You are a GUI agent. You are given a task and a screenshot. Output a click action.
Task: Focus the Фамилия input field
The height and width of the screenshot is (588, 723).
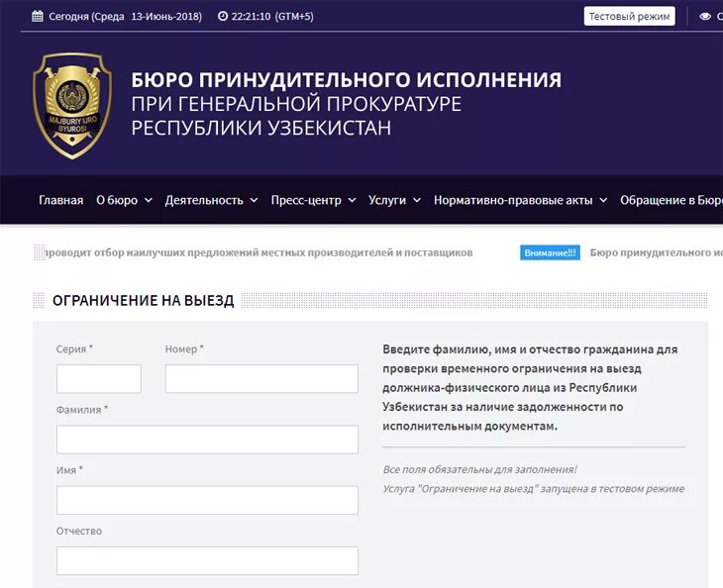point(207,440)
